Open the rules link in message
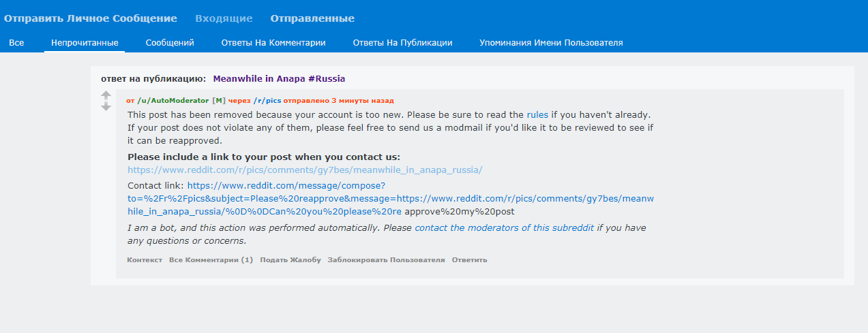868x333 pixels. tap(537, 115)
